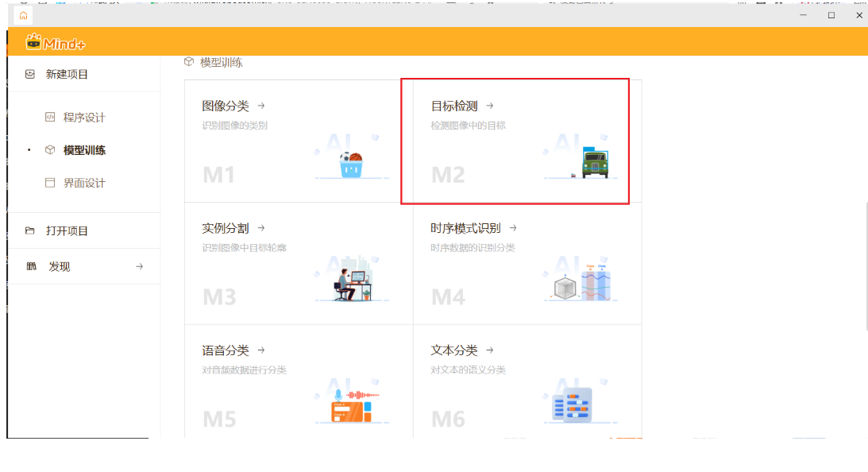Select 程序设计 in the sidebar
Image resolution: width=868 pixels, height=472 pixels.
(x=84, y=118)
